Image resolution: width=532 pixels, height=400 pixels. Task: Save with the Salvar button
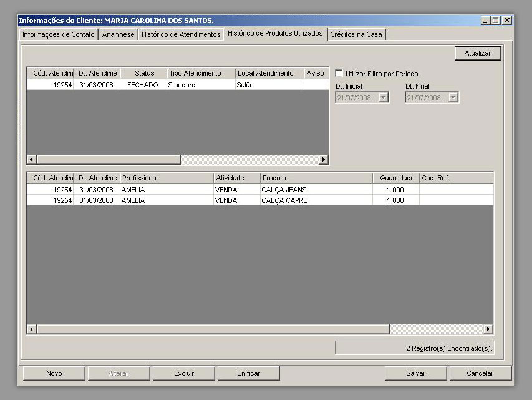coord(415,373)
